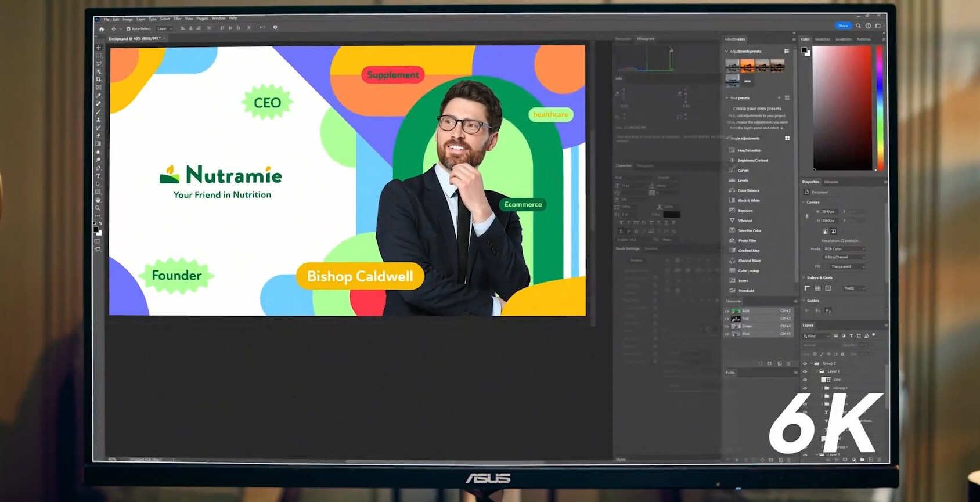This screenshot has height=502, width=980.
Task: Open the Fill dropdown set to Transparent
Action: pyautogui.click(x=847, y=266)
